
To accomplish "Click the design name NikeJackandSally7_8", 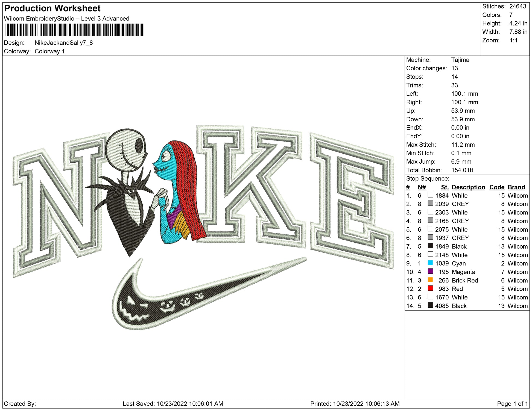I will [x=63, y=43].
